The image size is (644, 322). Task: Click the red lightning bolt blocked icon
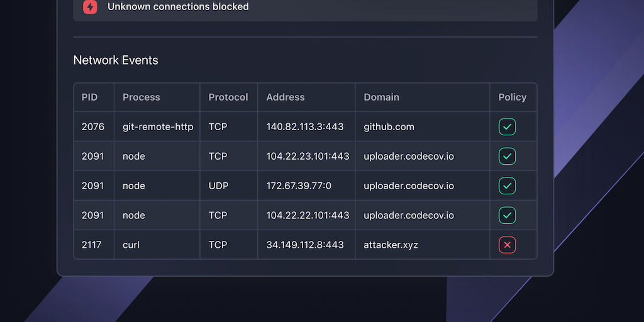coord(91,7)
